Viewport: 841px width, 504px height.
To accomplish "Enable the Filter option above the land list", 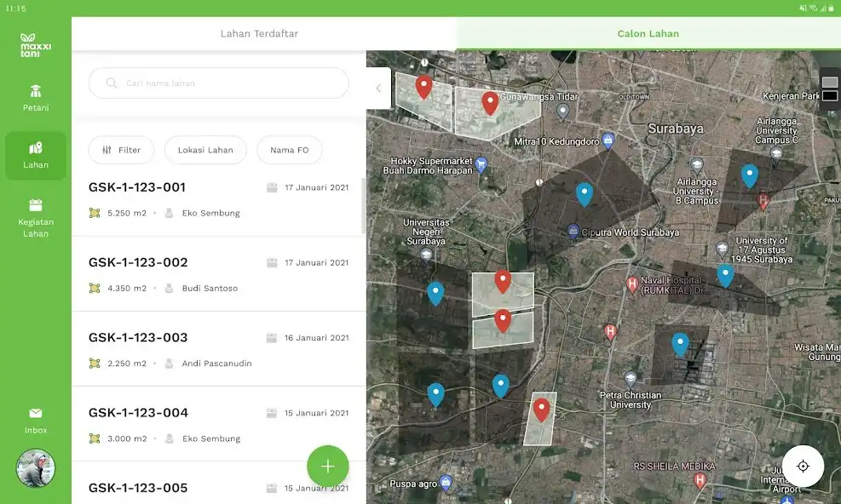I will (121, 150).
